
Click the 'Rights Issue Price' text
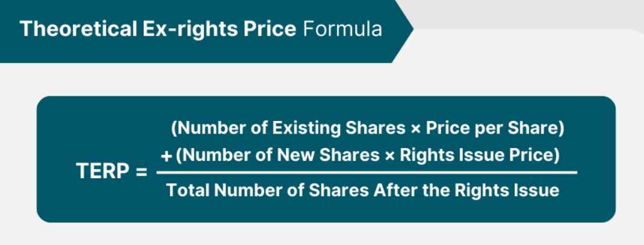[x=477, y=155]
